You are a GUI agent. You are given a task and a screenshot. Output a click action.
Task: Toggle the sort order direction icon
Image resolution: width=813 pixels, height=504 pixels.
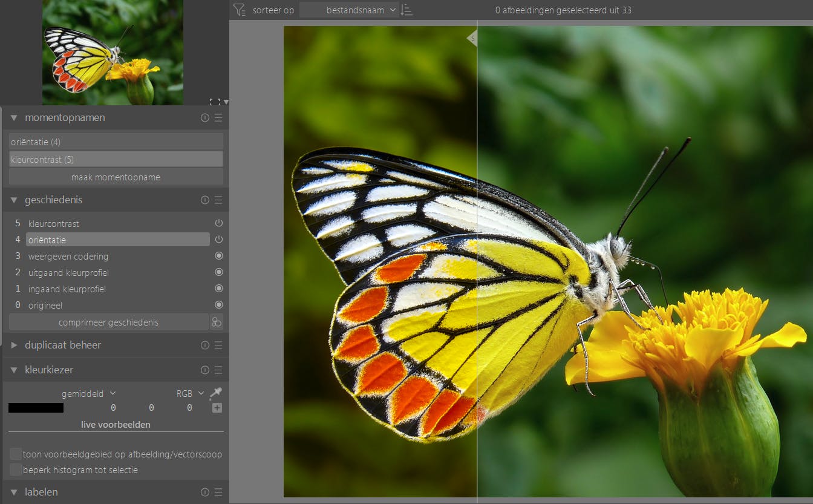pyautogui.click(x=407, y=10)
